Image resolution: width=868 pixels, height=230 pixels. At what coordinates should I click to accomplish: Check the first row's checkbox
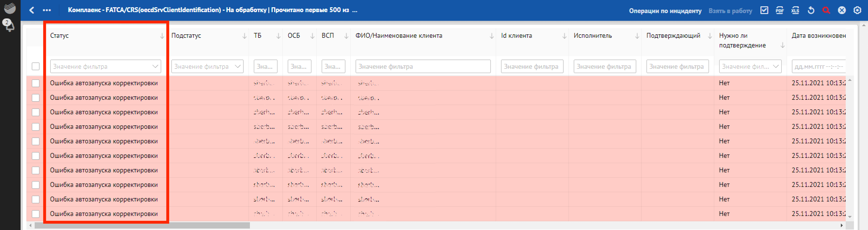(x=36, y=83)
